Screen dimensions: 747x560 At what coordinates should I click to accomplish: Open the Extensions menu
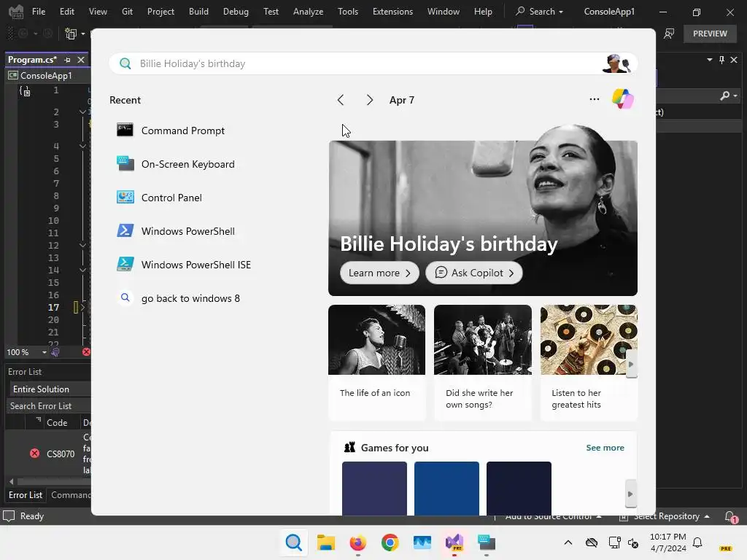pyautogui.click(x=392, y=12)
